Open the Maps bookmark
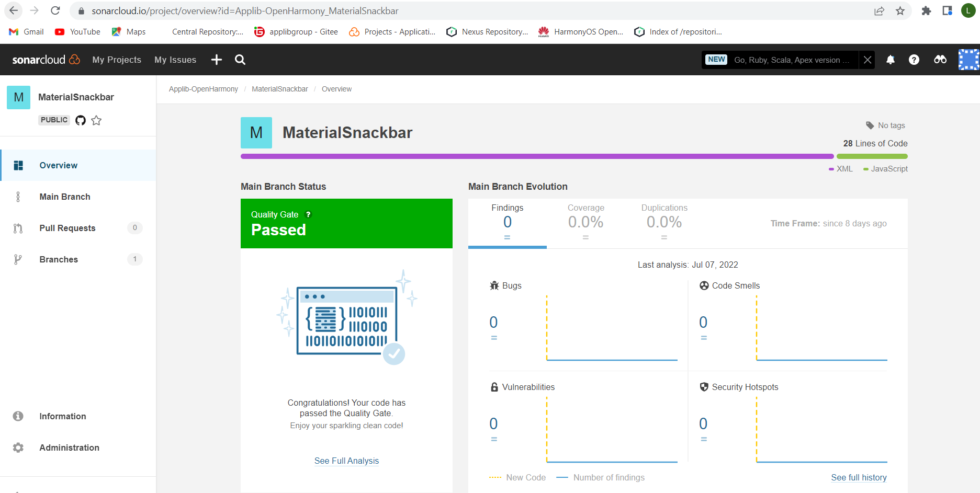The image size is (980, 493). [129, 32]
